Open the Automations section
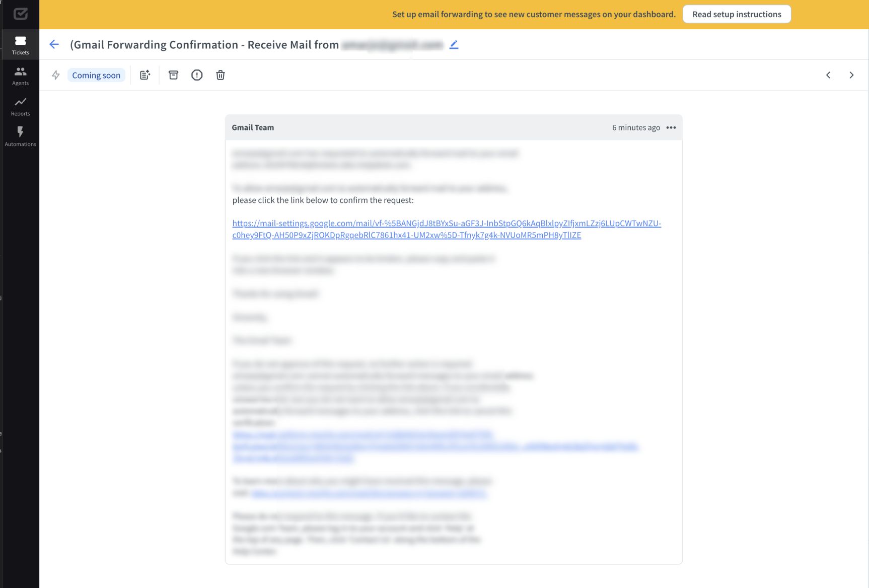Viewport: 869px width, 588px height. (20, 136)
